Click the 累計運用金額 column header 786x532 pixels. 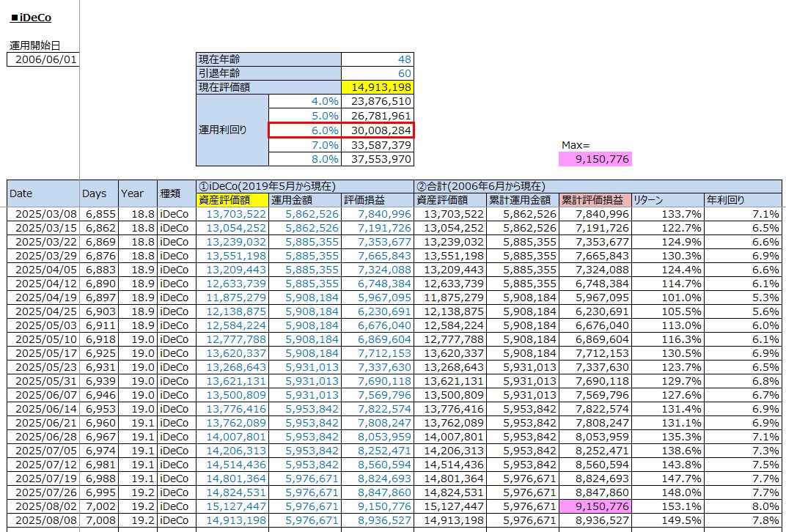click(x=522, y=200)
